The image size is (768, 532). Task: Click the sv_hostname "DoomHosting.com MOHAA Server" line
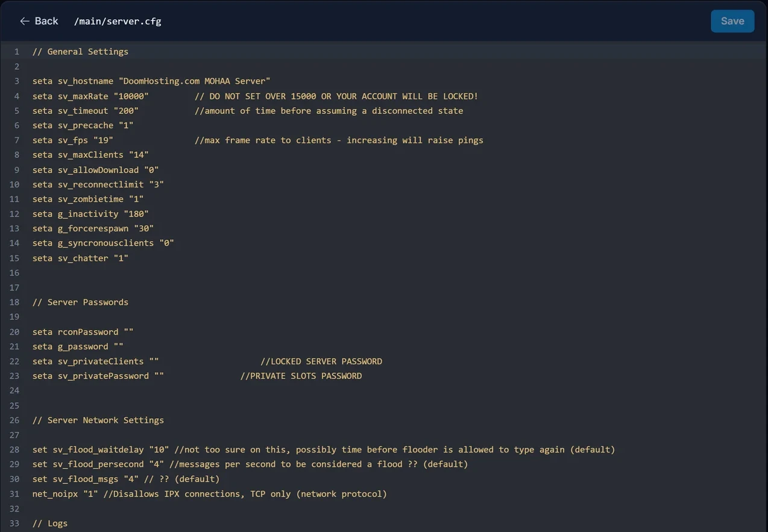pyautogui.click(x=151, y=81)
